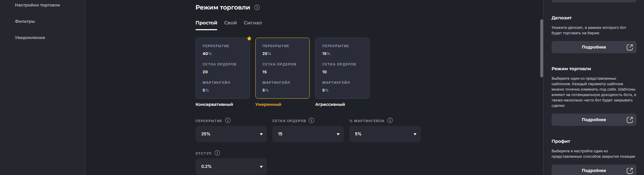Image resolution: width=644 pixels, height=175 pixels.
Task: Click the vertical scrollbar thumb
Action: [x=542, y=48]
